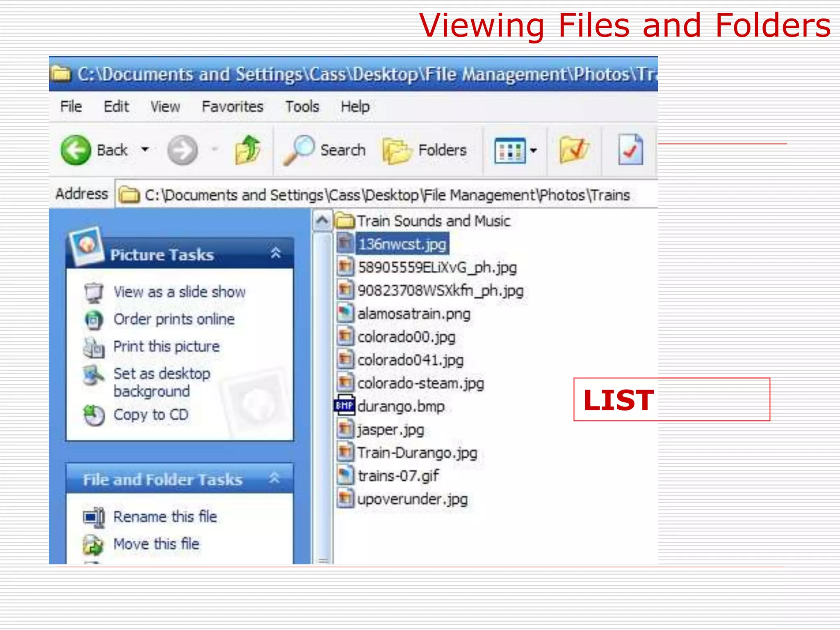Click Print this picture link

(167, 347)
